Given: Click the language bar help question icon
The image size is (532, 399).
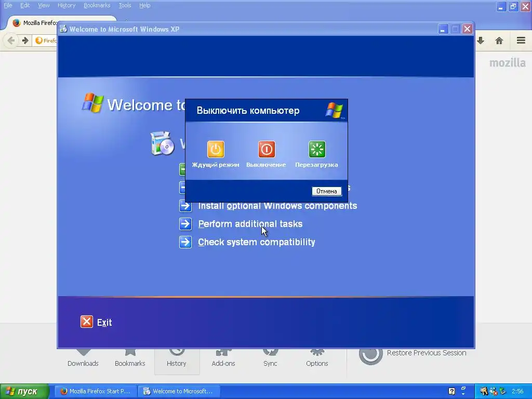Looking at the screenshot, I should point(451,391).
